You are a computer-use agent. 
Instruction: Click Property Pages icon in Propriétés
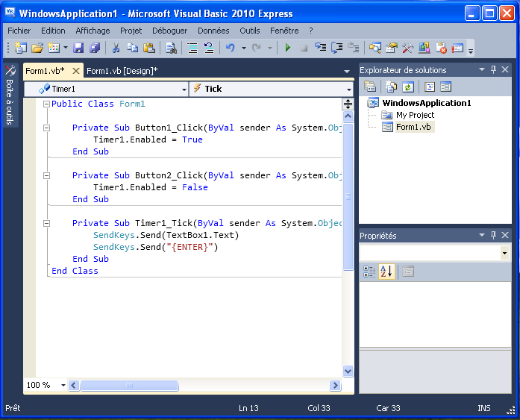tap(408, 272)
